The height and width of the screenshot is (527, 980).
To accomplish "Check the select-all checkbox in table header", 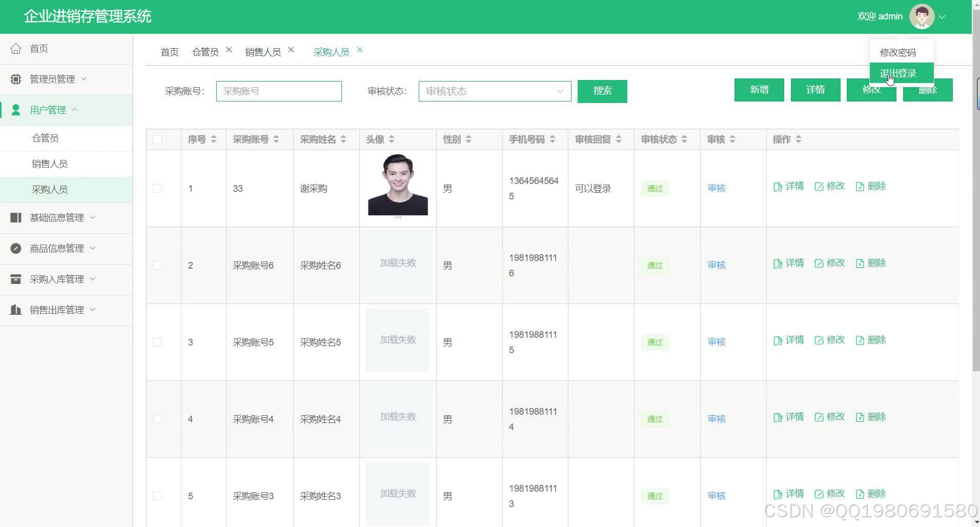I will (157, 139).
